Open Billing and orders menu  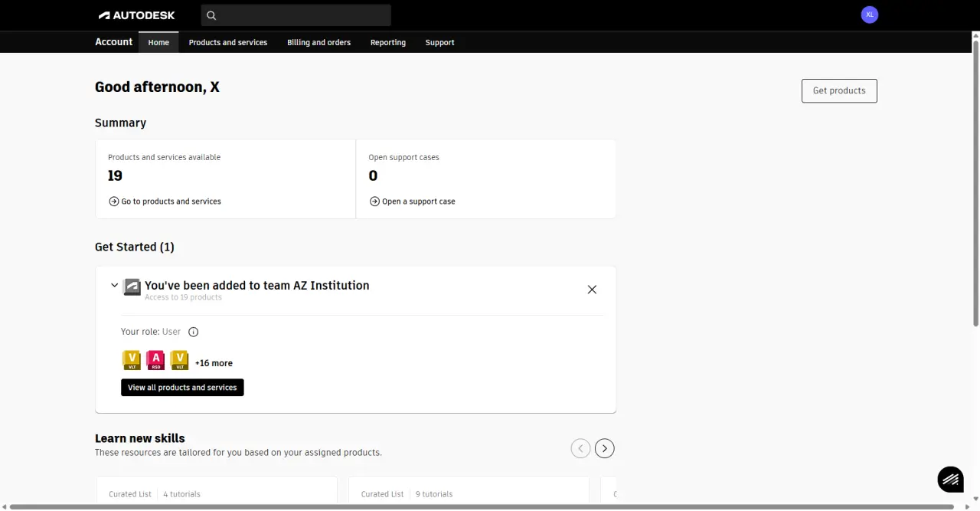pos(318,42)
